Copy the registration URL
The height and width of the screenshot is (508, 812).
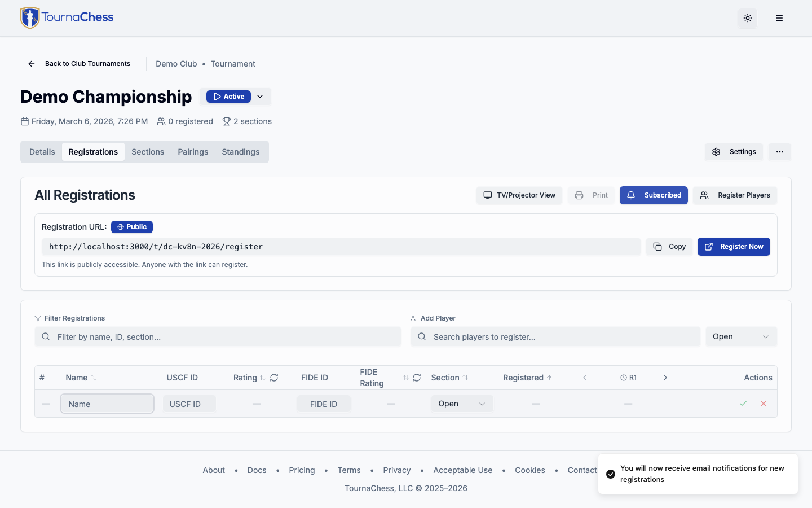pos(669,247)
